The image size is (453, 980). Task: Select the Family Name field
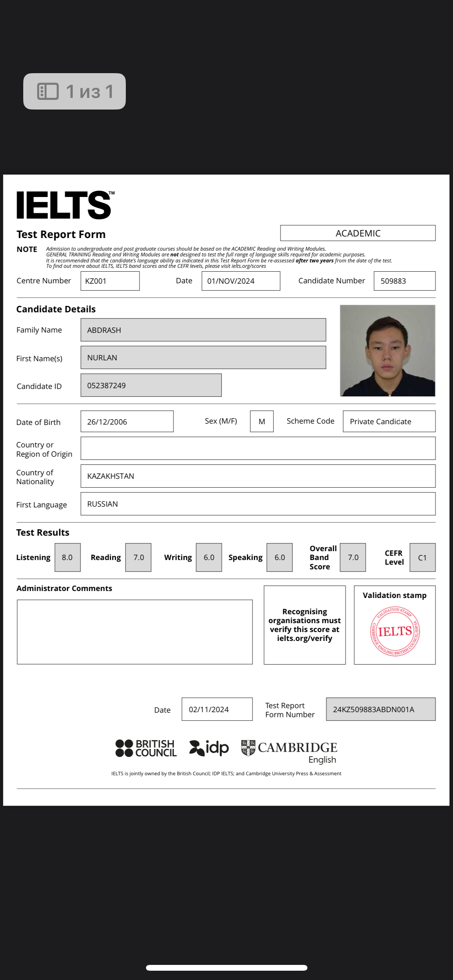(203, 330)
